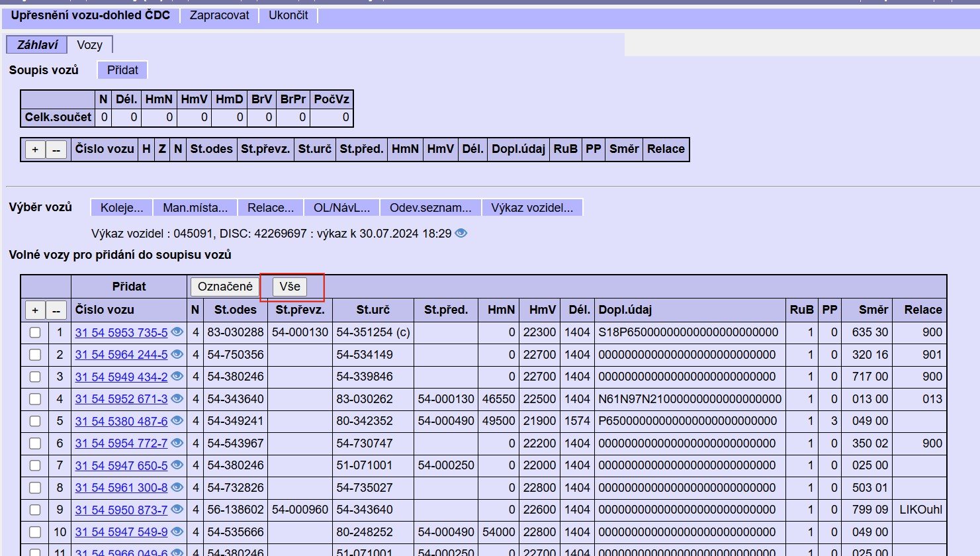The height and width of the screenshot is (556, 980).
Task: Click eye icon next to wagon 31 54 5953 735-5
Action: [177, 332]
